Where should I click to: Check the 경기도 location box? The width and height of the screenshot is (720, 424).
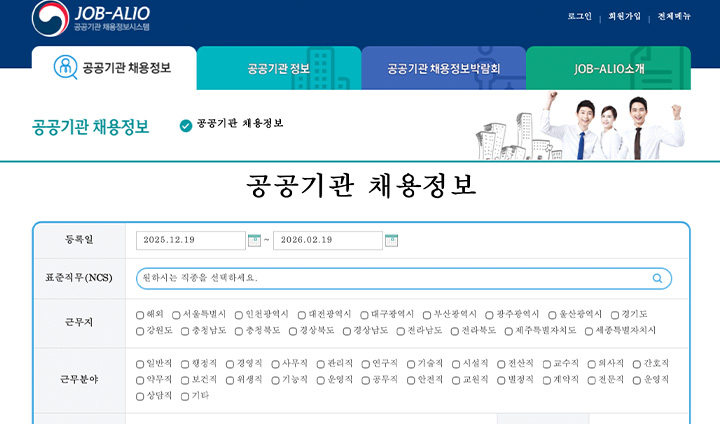pos(615,315)
